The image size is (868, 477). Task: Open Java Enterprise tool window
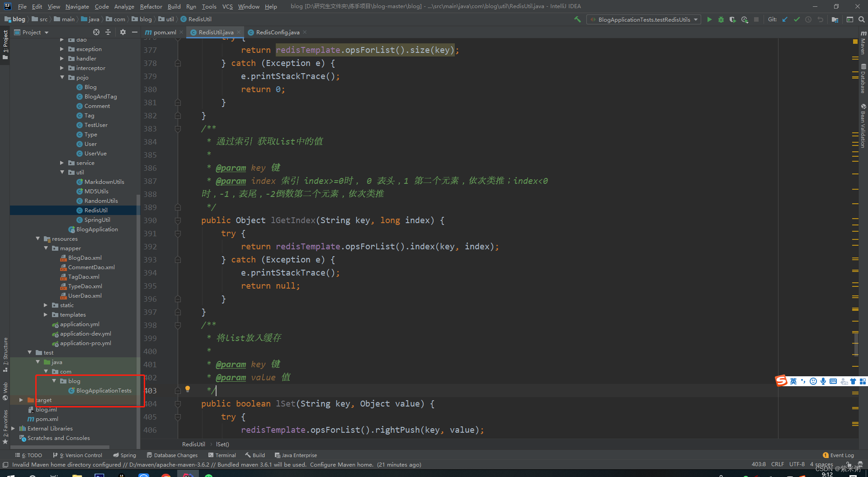[296, 455]
